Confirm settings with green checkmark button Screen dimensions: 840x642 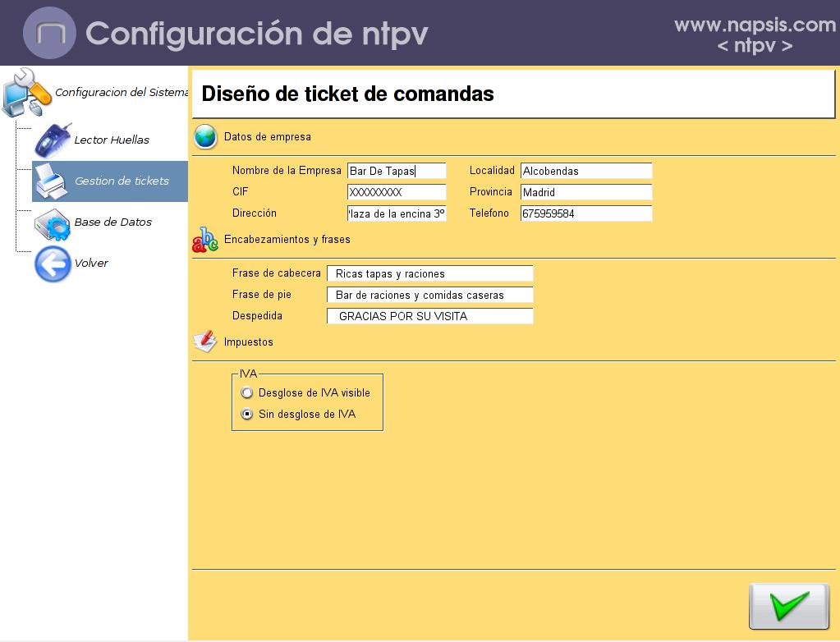pyautogui.click(x=788, y=607)
